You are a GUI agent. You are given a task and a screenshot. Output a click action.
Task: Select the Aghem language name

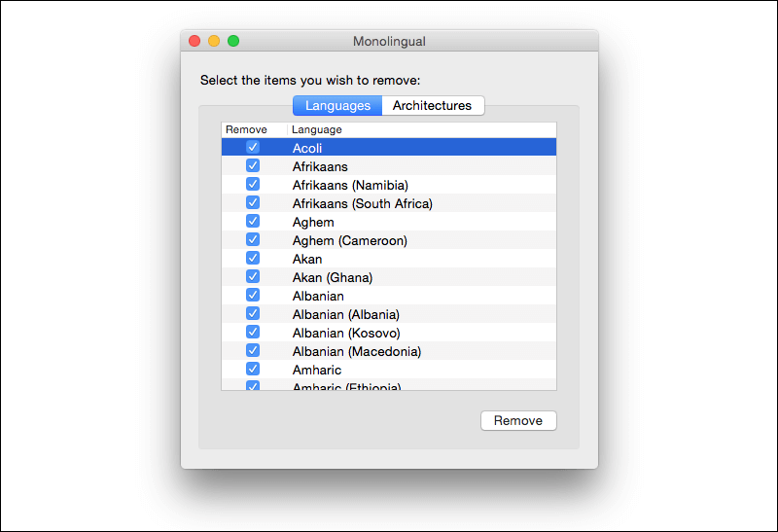(313, 223)
